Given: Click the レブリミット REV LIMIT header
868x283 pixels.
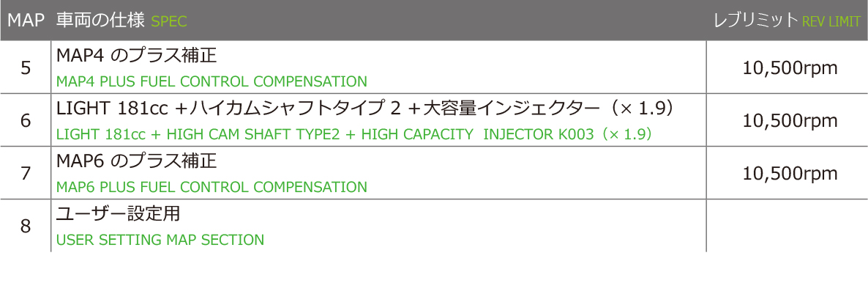Looking at the screenshot, I should 787,21.
